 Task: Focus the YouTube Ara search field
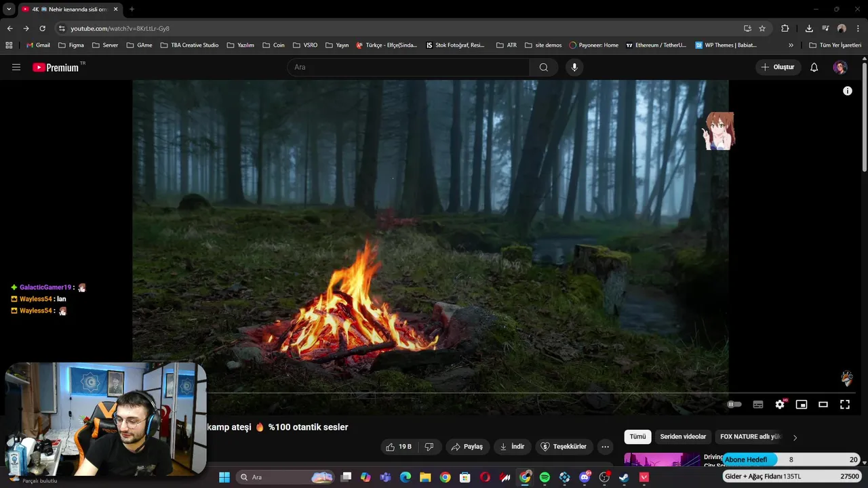[408, 67]
